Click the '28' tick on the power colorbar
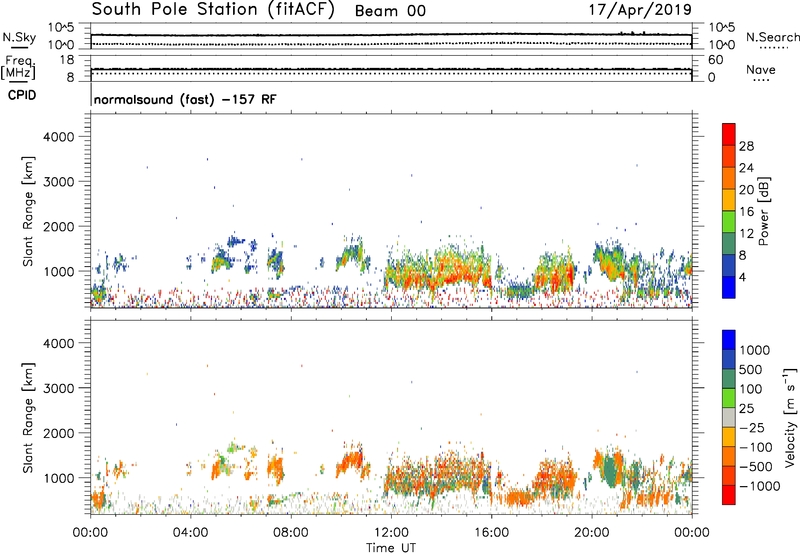 [746, 146]
